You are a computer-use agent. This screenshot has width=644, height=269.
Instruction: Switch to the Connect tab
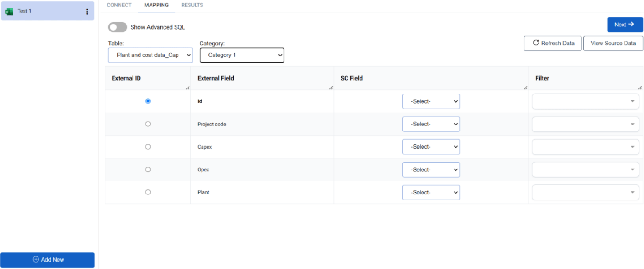(119, 5)
